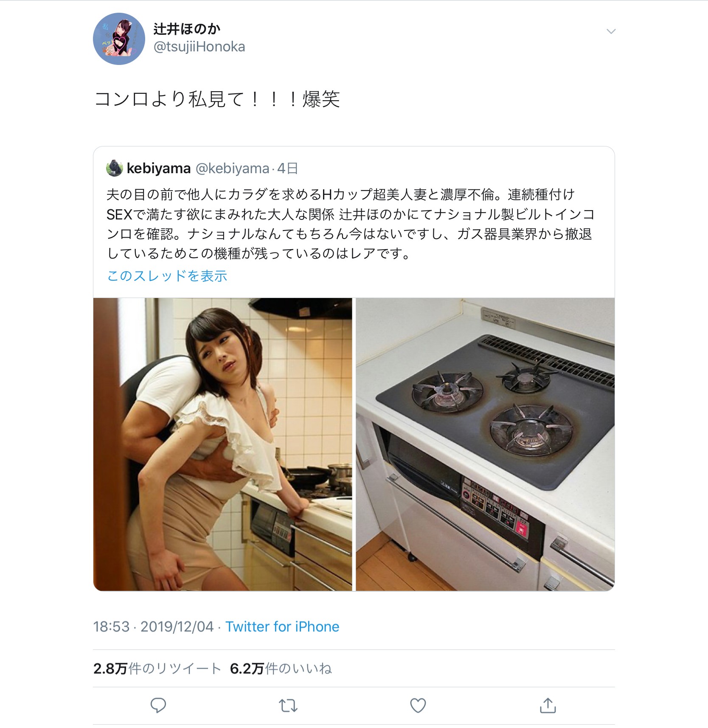The width and height of the screenshot is (708, 728).
Task: Open the share upload icon
Action: pos(548,705)
